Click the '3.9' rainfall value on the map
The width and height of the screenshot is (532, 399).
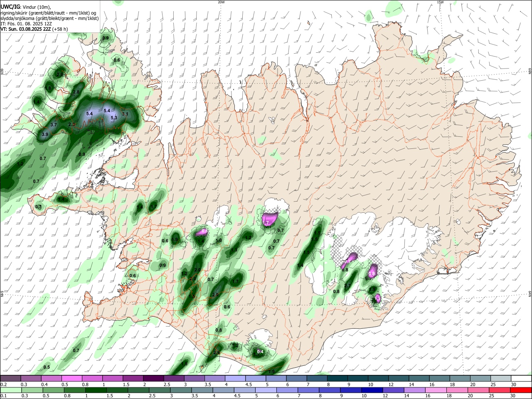[x=45, y=134]
